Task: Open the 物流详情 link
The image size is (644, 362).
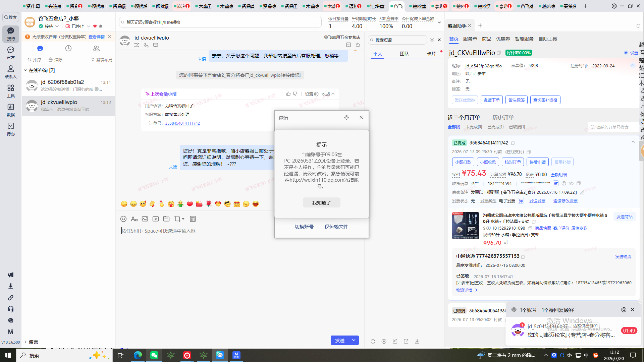Action: click(467, 290)
